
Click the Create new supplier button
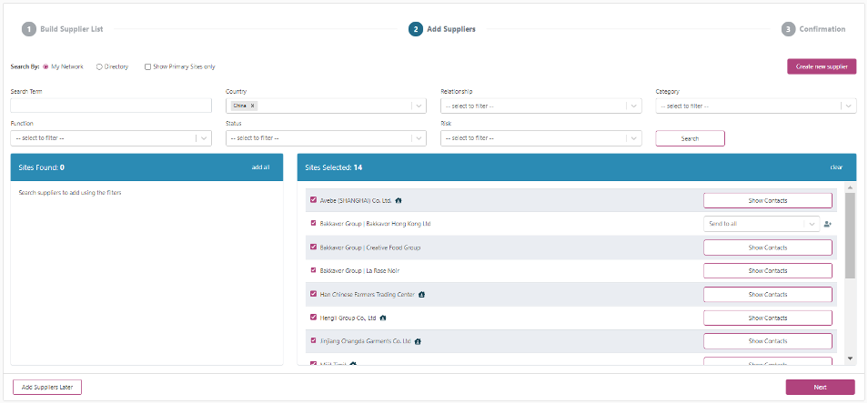[x=821, y=66]
